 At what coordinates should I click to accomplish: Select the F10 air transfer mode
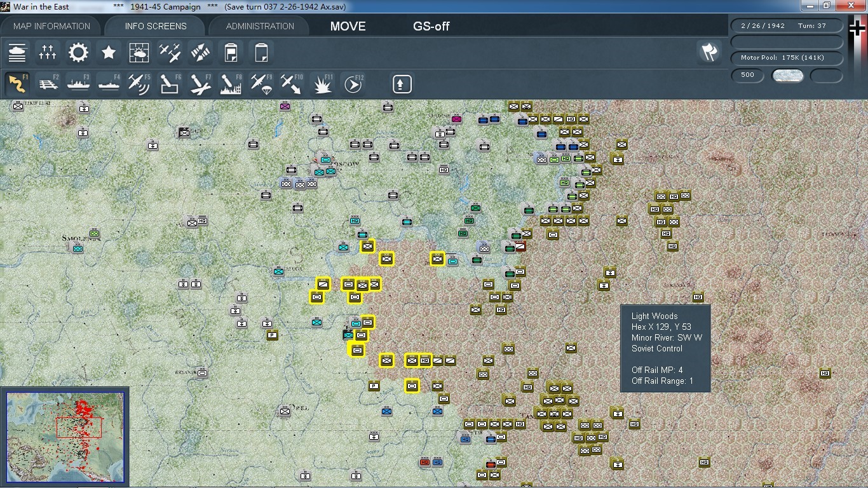(292, 84)
